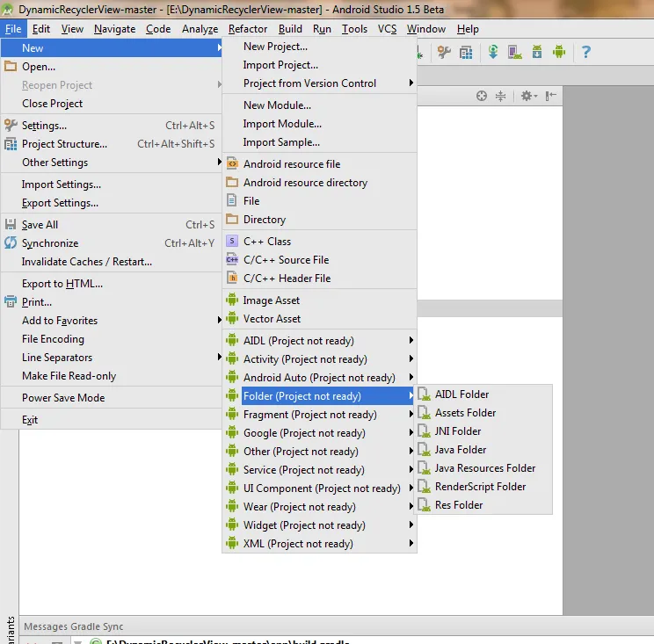Expand the Fragment (Project not ready) submenu
The width and height of the screenshot is (654, 644).
pyautogui.click(x=319, y=415)
